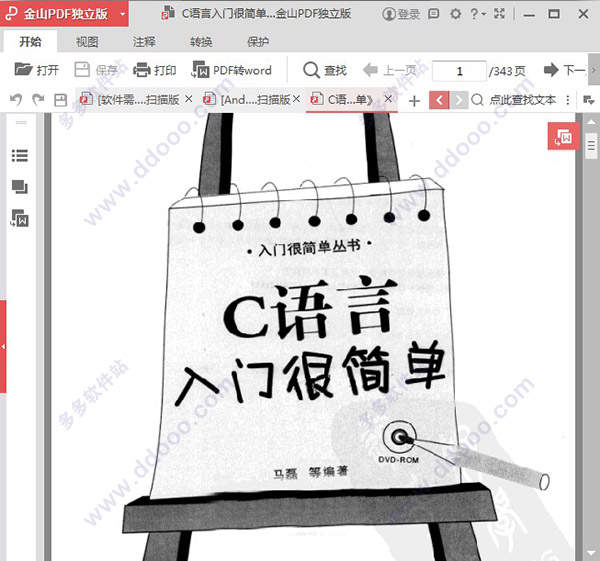Select the [And....扫描版 document tab
The width and height of the screenshot is (600, 561).
pyautogui.click(x=247, y=100)
